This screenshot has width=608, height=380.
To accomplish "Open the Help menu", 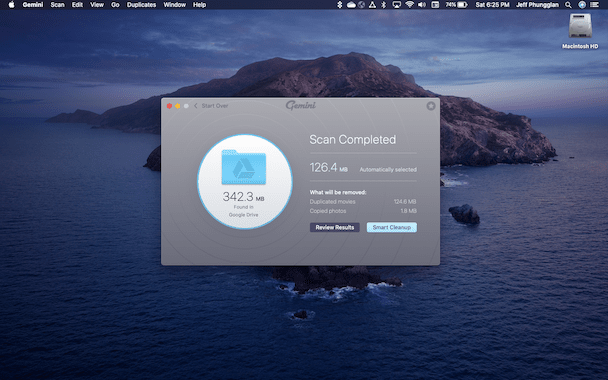I will point(199,5).
